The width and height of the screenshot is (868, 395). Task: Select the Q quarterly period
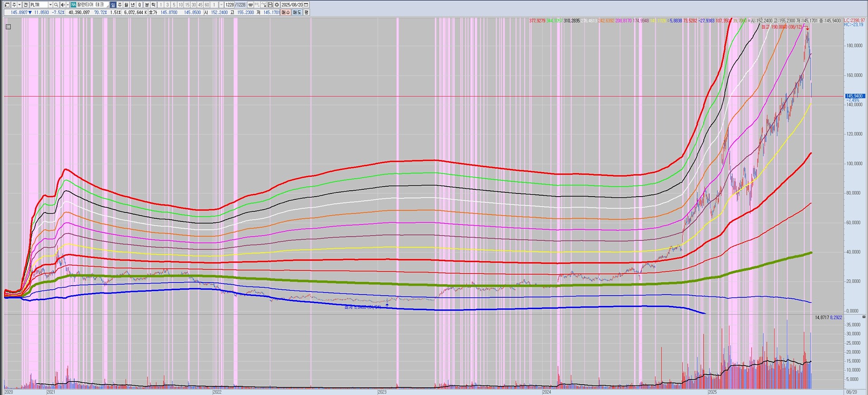(140, 5)
